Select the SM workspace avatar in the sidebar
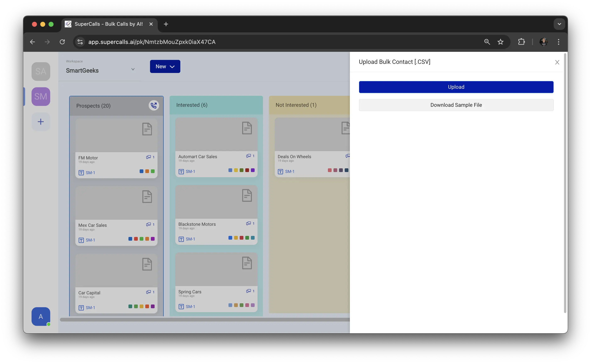Viewport: 591px width, 364px height. pos(41,97)
